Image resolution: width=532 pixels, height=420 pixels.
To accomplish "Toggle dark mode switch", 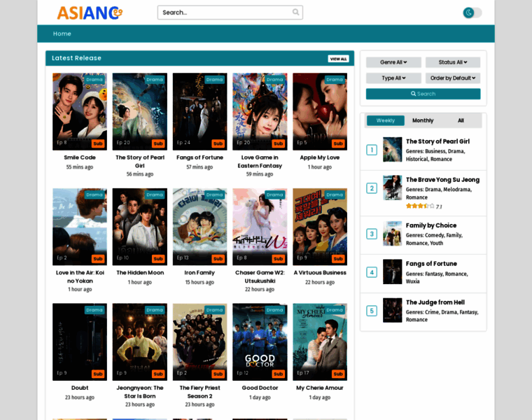I will (x=472, y=13).
